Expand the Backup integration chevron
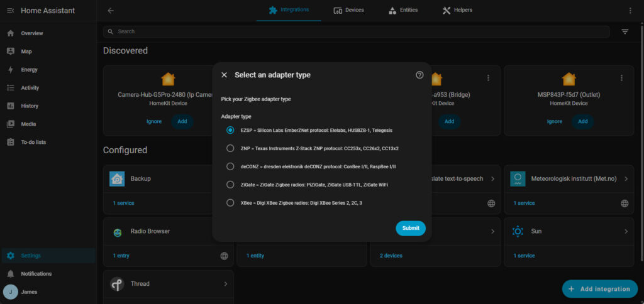This screenshot has height=304, width=644. pos(225,179)
